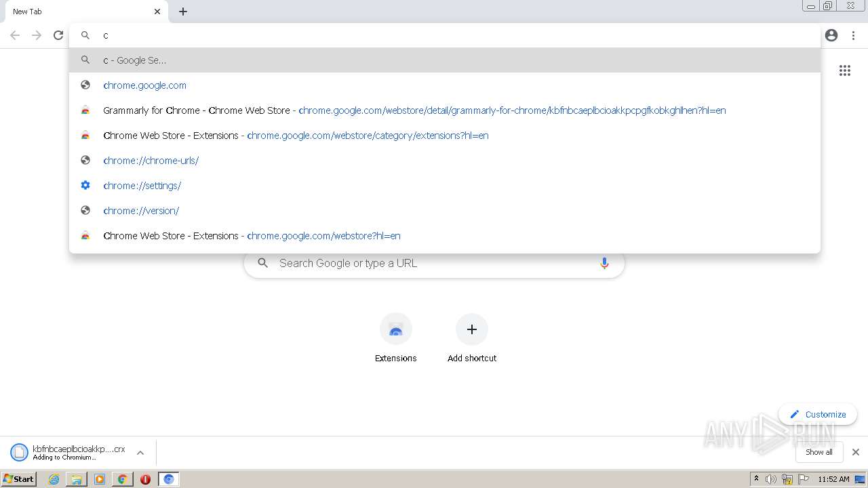The width and height of the screenshot is (868, 488).
Task: Launch Google Chrome from the taskbar
Action: tap(123, 479)
